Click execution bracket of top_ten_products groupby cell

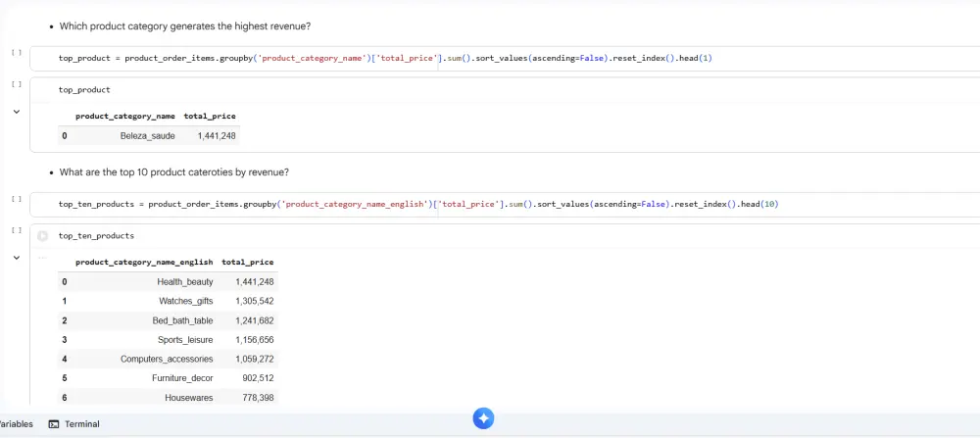point(17,199)
